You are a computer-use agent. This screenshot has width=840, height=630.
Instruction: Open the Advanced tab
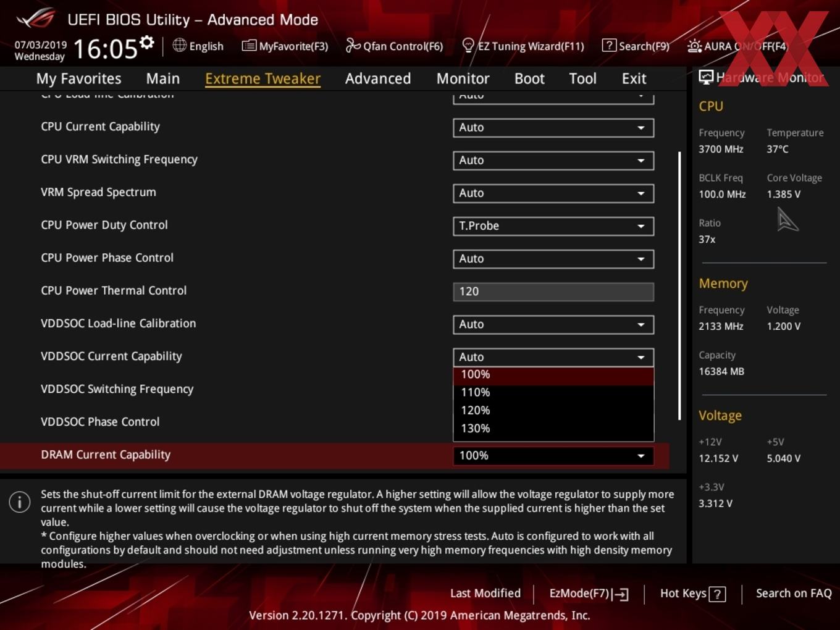point(378,78)
